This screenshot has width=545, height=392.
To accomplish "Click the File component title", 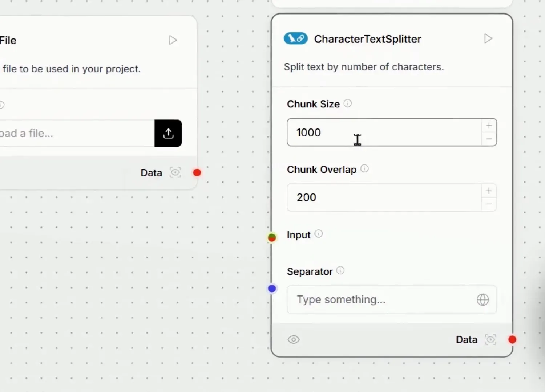I will (8, 40).
